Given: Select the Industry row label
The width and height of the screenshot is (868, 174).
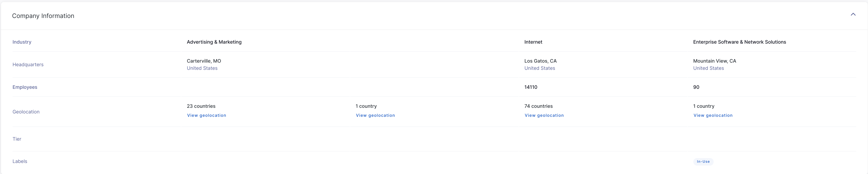Looking at the screenshot, I should click(x=22, y=42).
